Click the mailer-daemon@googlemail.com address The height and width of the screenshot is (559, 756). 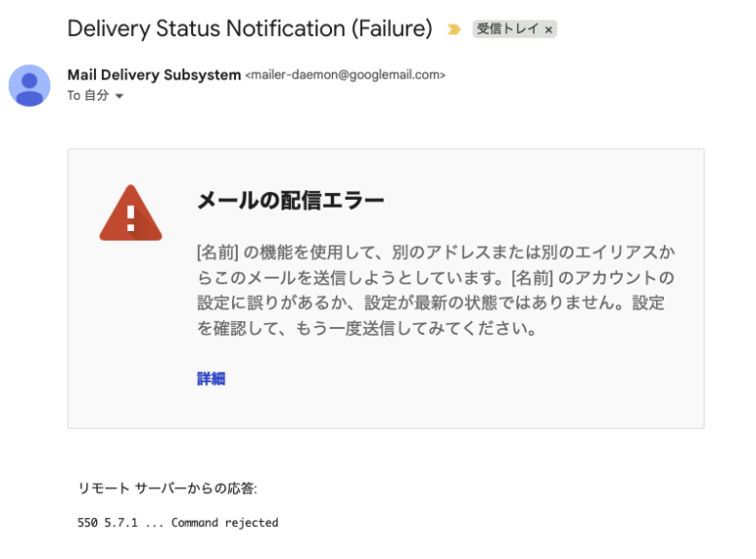(x=345, y=75)
